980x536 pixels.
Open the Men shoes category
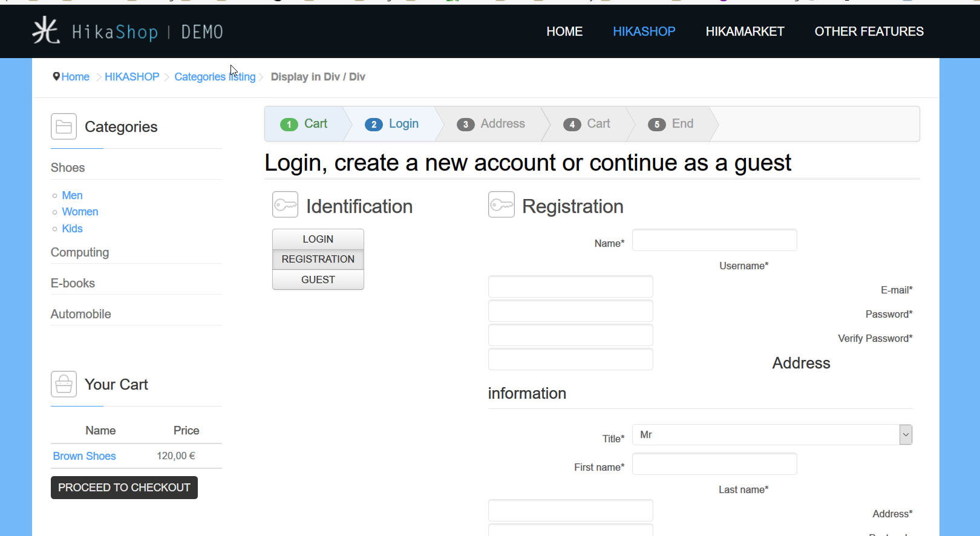pyautogui.click(x=72, y=195)
